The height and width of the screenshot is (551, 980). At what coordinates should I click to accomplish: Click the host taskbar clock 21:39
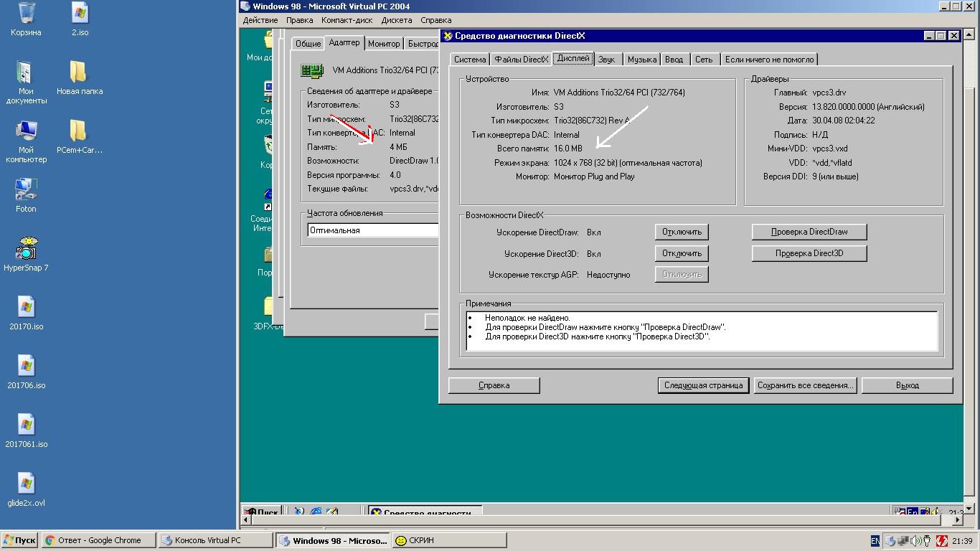point(963,541)
